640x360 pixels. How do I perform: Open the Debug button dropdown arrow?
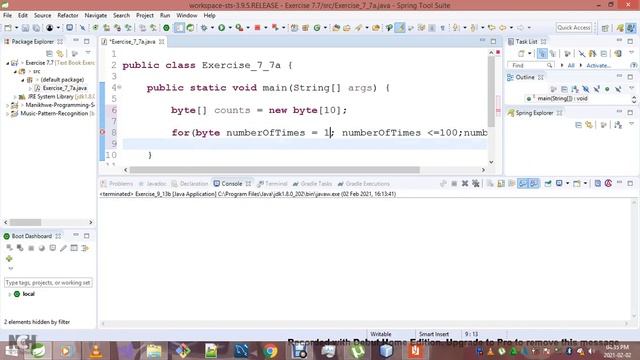(x=212, y=28)
